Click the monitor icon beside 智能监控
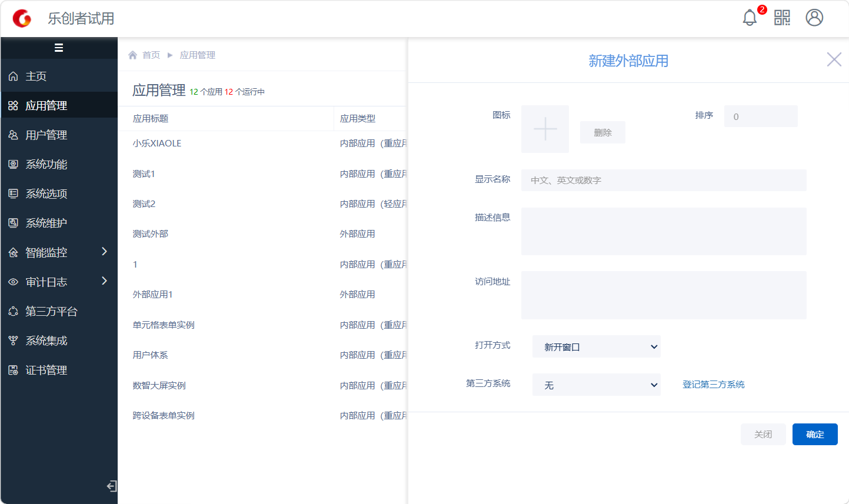The height and width of the screenshot is (504, 849). click(13, 253)
